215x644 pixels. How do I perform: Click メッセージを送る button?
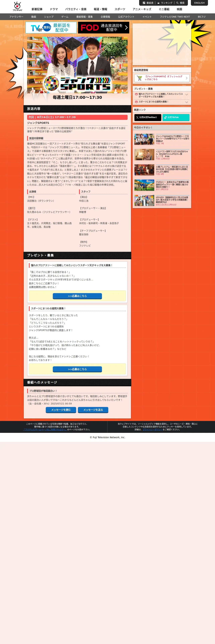pyautogui.click(x=93, y=410)
